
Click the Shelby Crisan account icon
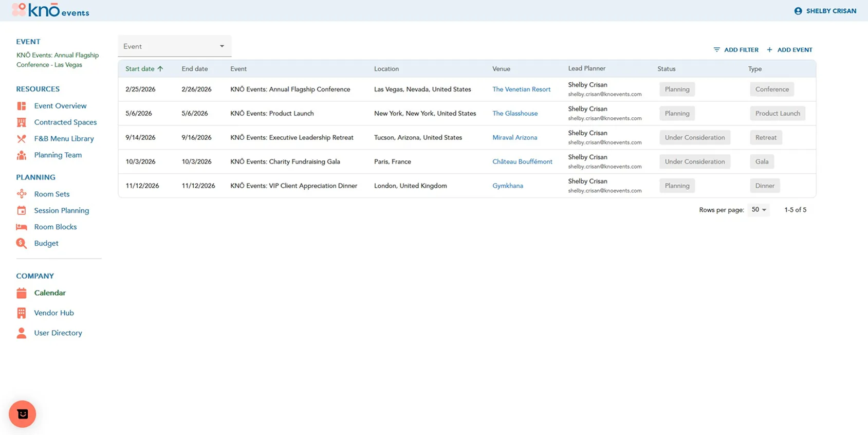coord(798,11)
